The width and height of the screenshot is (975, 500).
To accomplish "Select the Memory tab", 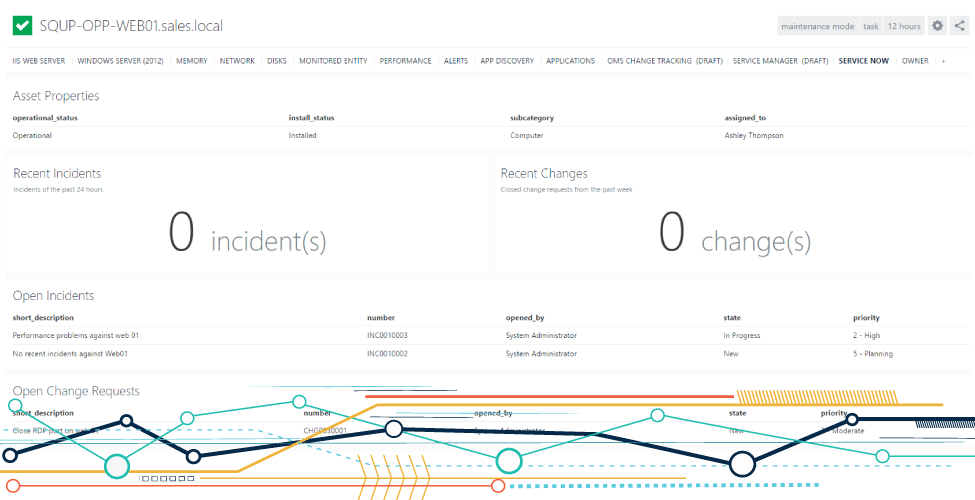I will pos(192,61).
